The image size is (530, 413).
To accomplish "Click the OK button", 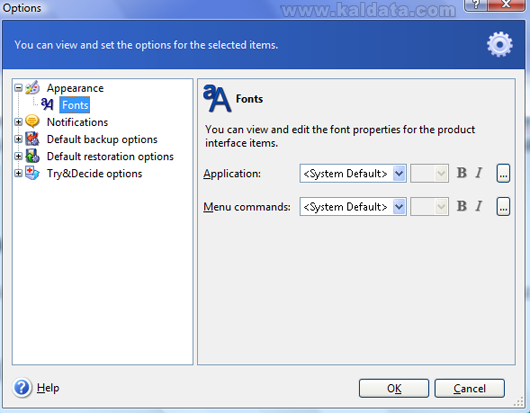I will pyautogui.click(x=394, y=388).
